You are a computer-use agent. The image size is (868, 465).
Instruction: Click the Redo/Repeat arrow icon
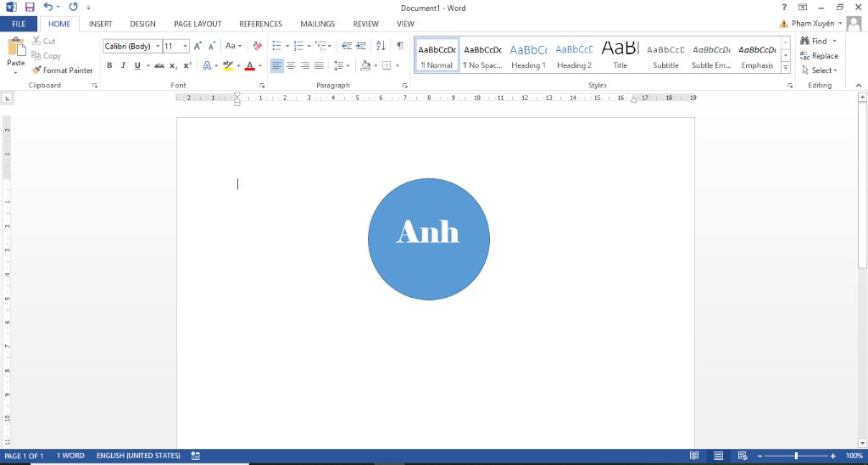click(74, 8)
